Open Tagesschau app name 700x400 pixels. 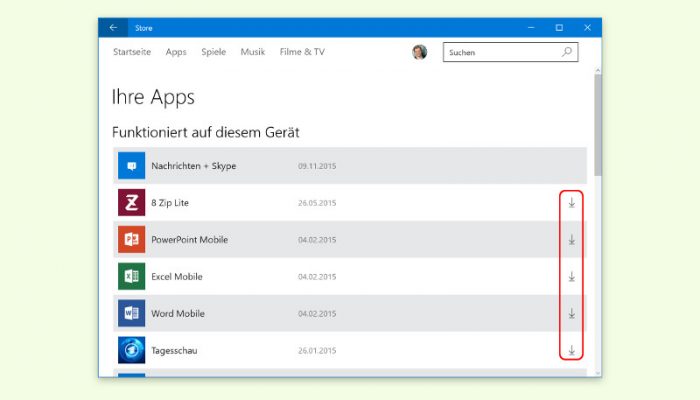pyautogui.click(x=174, y=351)
